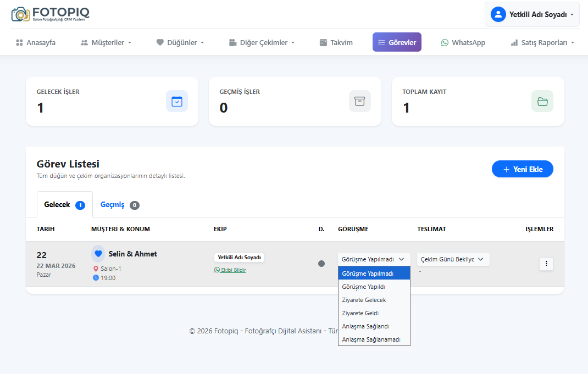The height and width of the screenshot is (374, 588).
Task: Choose Anlaşma Sağlandı from the list
Action: coord(365,326)
